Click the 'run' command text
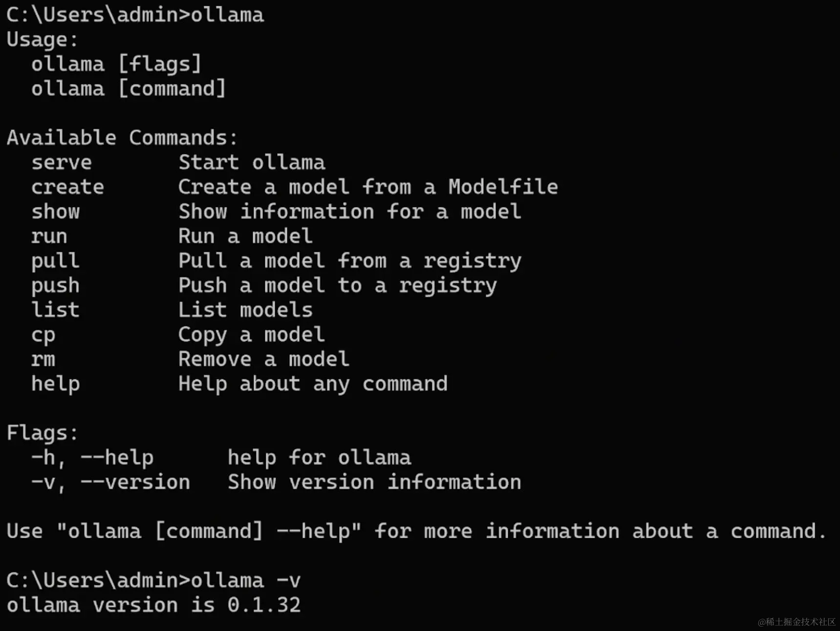Screen dimensions: 840x631 49,237
